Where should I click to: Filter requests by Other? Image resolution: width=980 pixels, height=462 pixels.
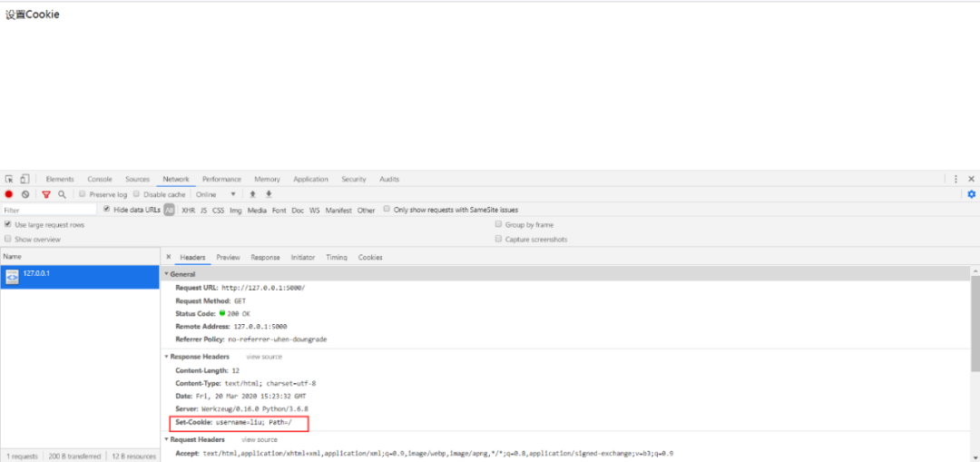pos(367,210)
